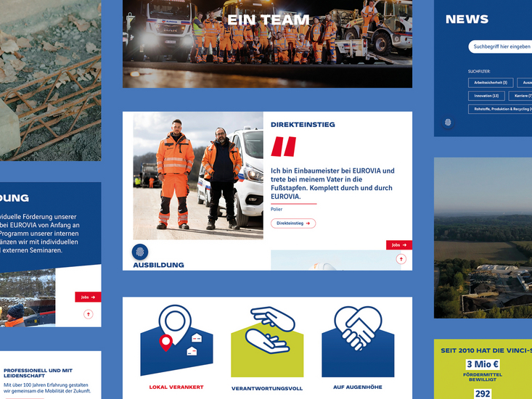Click the Auf Augenhöhe label
The width and height of the screenshot is (532, 399).
pyautogui.click(x=357, y=387)
